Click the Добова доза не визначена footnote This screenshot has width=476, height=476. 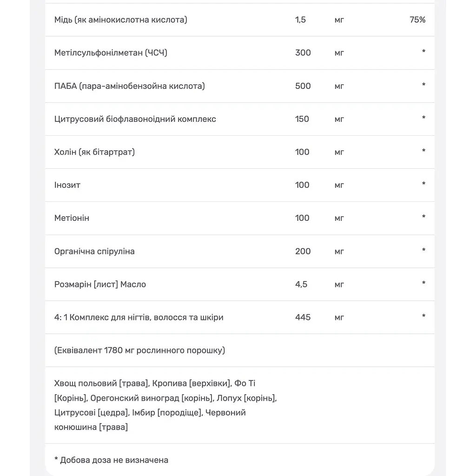111,460
